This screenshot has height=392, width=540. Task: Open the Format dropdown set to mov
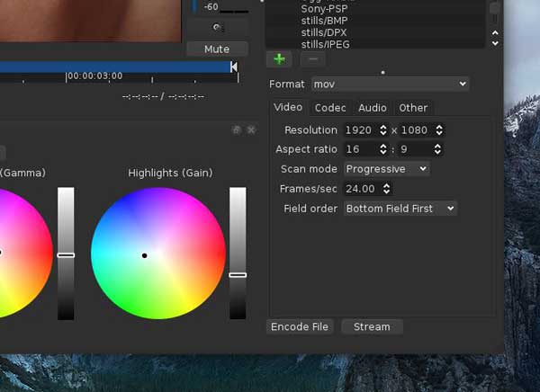point(390,84)
